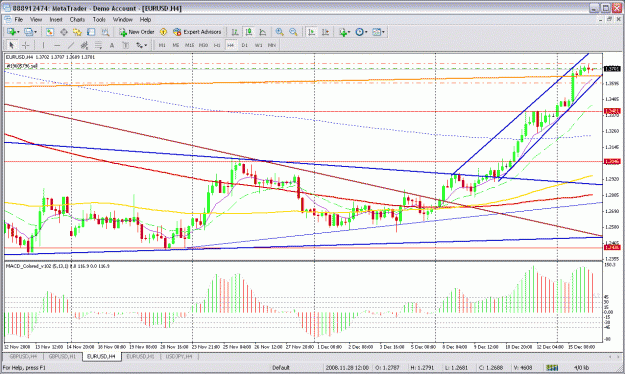Expand the Profiles dropdown arrow

pyautogui.click(x=35, y=32)
